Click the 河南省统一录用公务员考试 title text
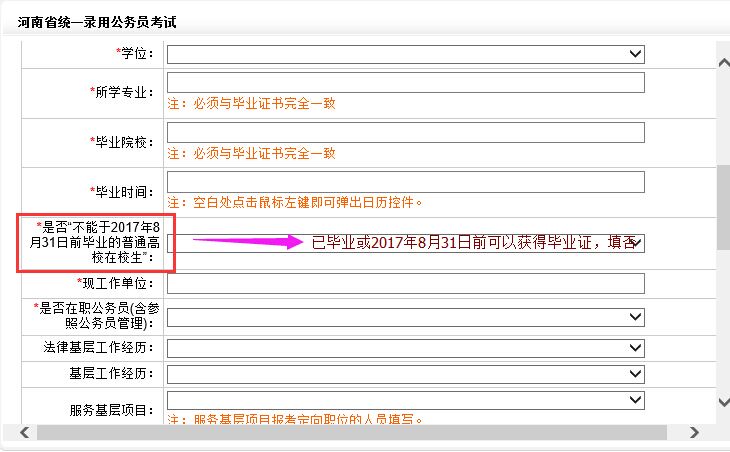The width and height of the screenshot is (730, 452). [96, 21]
